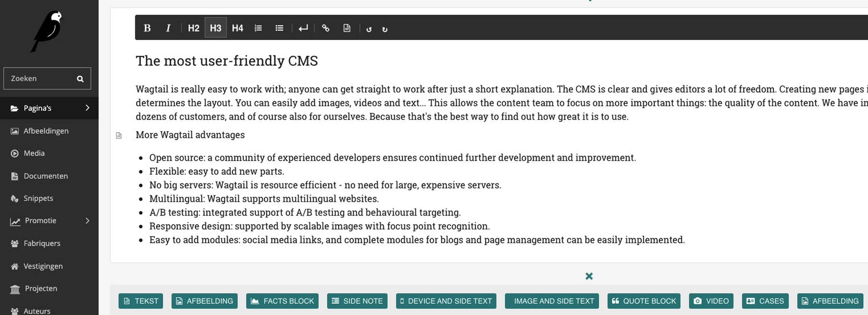The image size is (868, 315).
Task: Click the Easy to add modules bullet
Action: 417,240
